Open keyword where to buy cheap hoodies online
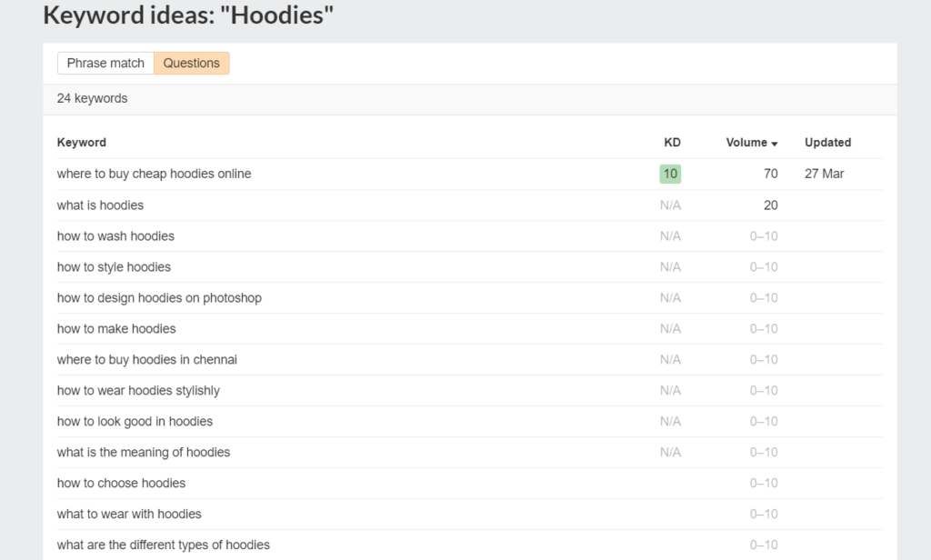Viewport: 931px width, 560px height. pyautogui.click(x=154, y=174)
